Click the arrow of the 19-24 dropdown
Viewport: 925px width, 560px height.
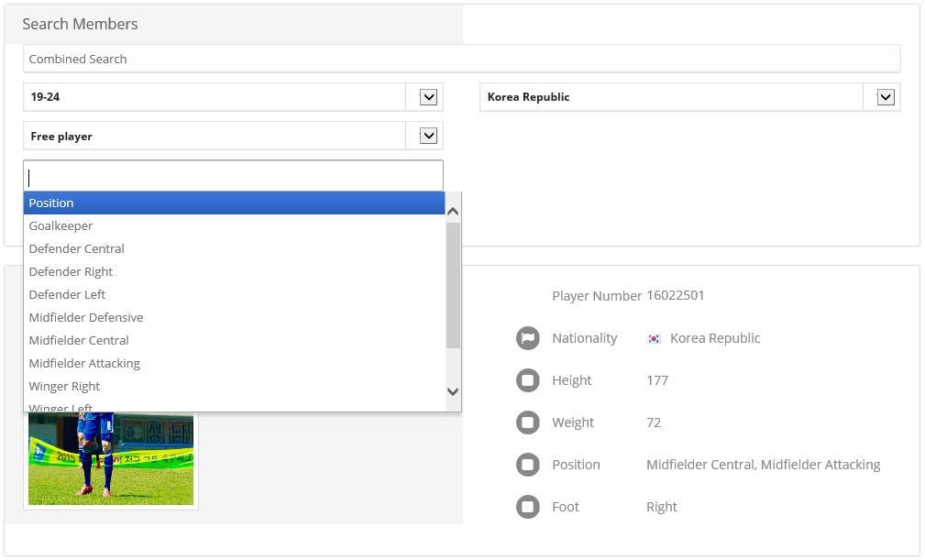tap(428, 96)
